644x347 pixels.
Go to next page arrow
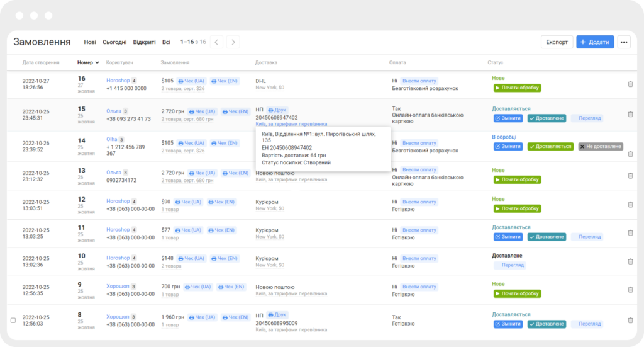233,42
